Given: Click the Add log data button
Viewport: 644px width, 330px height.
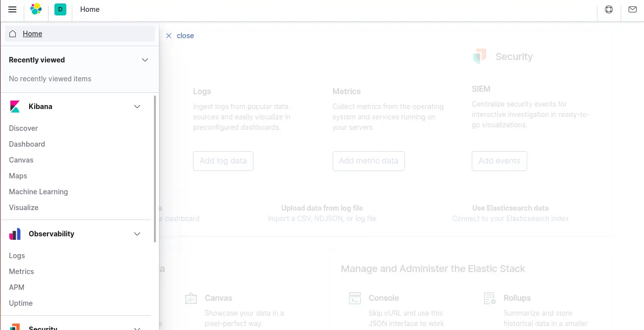Looking at the screenshot, I should (x=223, y=161).
